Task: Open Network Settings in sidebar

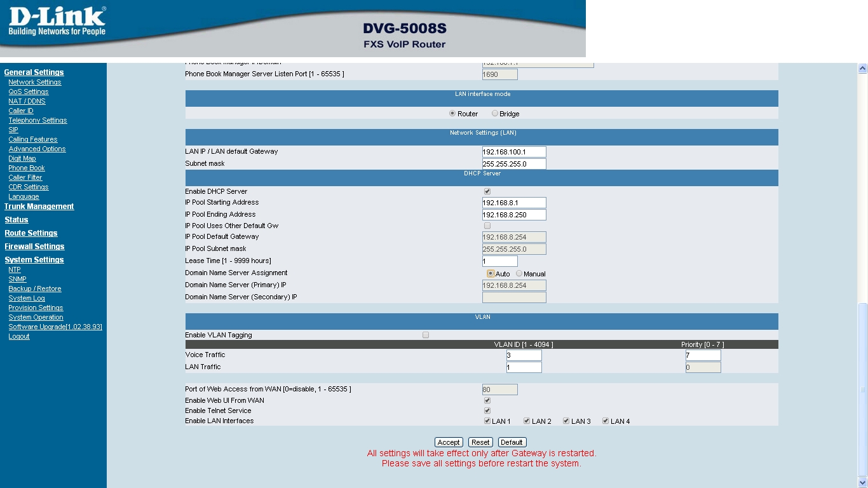Action: [35, 82]
